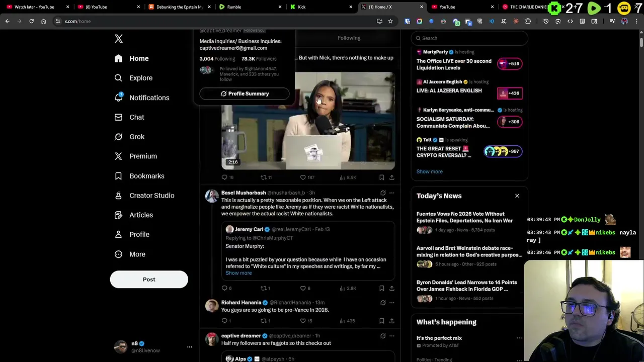This screenshot has width=644, height=362.
Task: Click browser home button
Action: coord(43,21)
